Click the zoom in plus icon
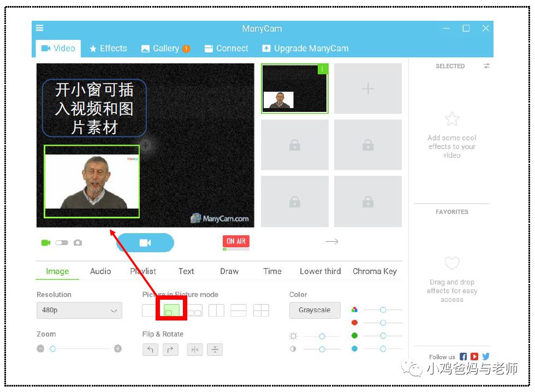The image size is (535, 392). coord(118,349)
